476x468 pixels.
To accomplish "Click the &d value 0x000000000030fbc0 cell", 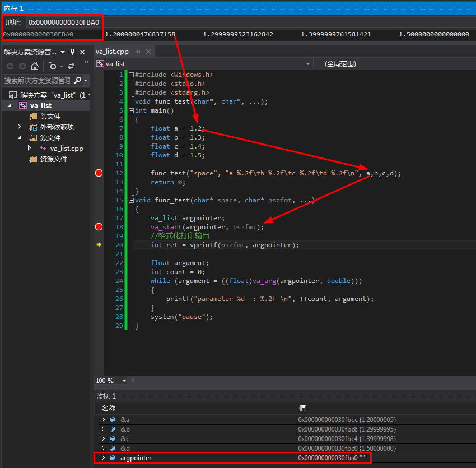I will 347,448.
